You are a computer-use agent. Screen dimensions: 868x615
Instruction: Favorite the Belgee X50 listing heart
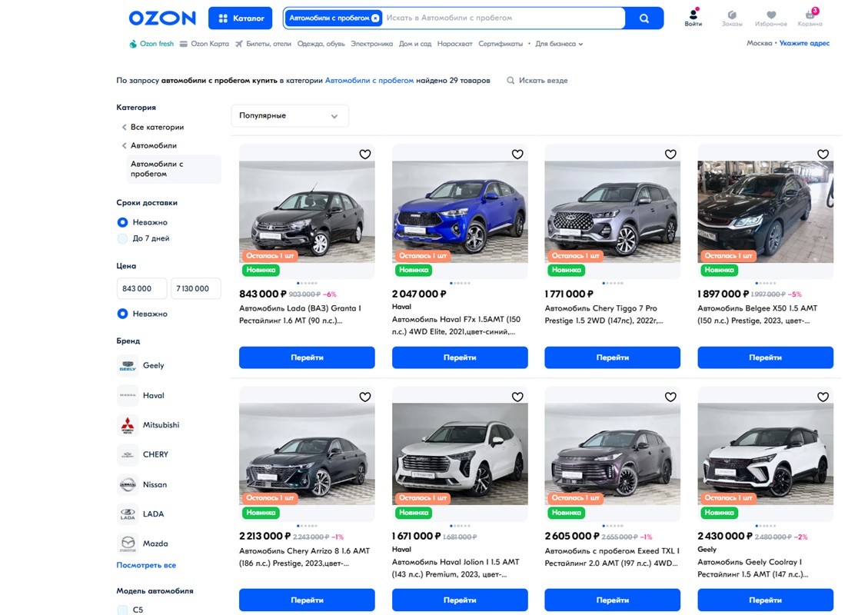[x=823, y=155]
